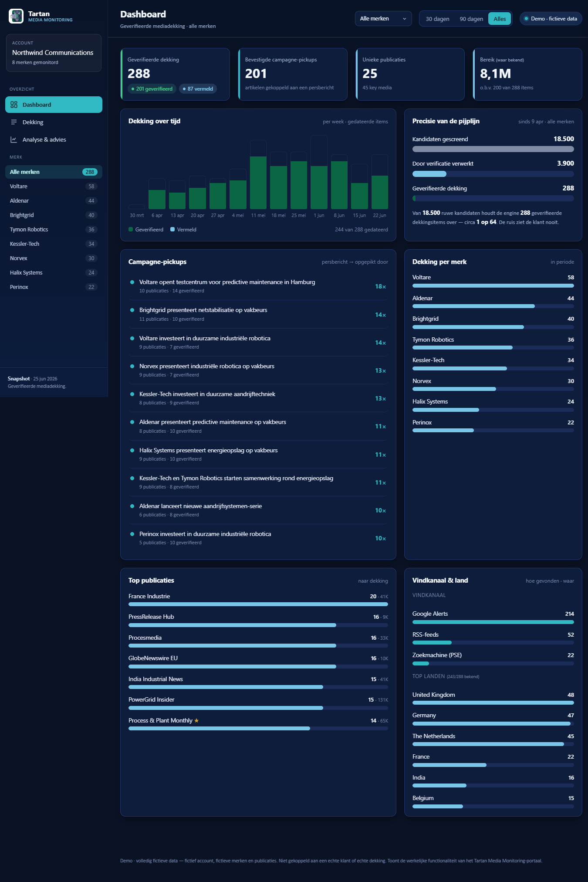Open Voltare opent testcentrum Hamburg pickup
Image resolution: width=588 pixels, height=882 pixels.
coord(258,286)
